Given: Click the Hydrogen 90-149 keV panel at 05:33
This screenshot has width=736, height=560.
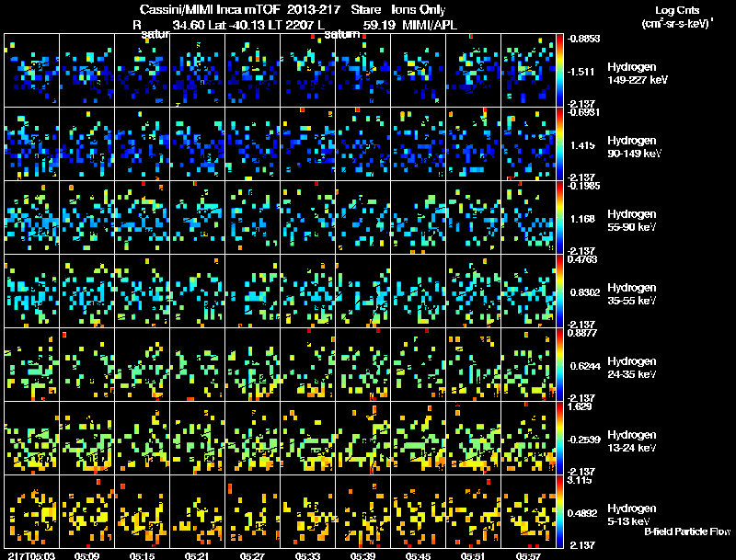Looking at the screenshot, I should 308,143.
